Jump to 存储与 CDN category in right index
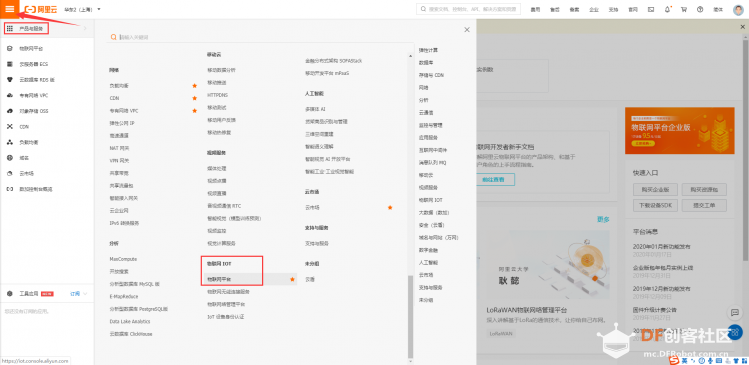749x365 pixels. coord(431,75)
